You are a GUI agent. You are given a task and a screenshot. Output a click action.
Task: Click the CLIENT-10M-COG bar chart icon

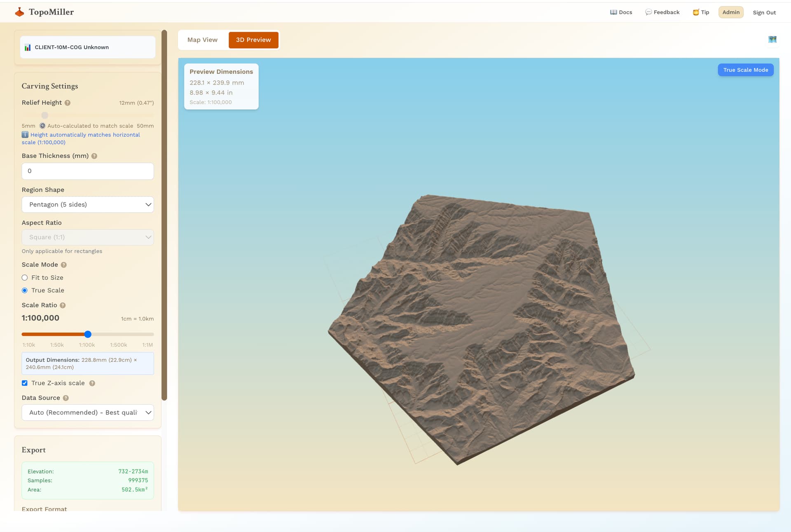pos(28,47)
